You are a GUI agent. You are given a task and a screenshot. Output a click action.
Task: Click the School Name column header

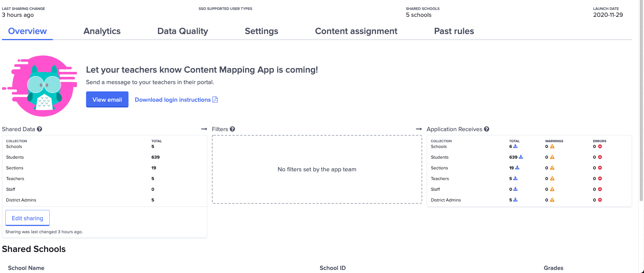point(26,268)
